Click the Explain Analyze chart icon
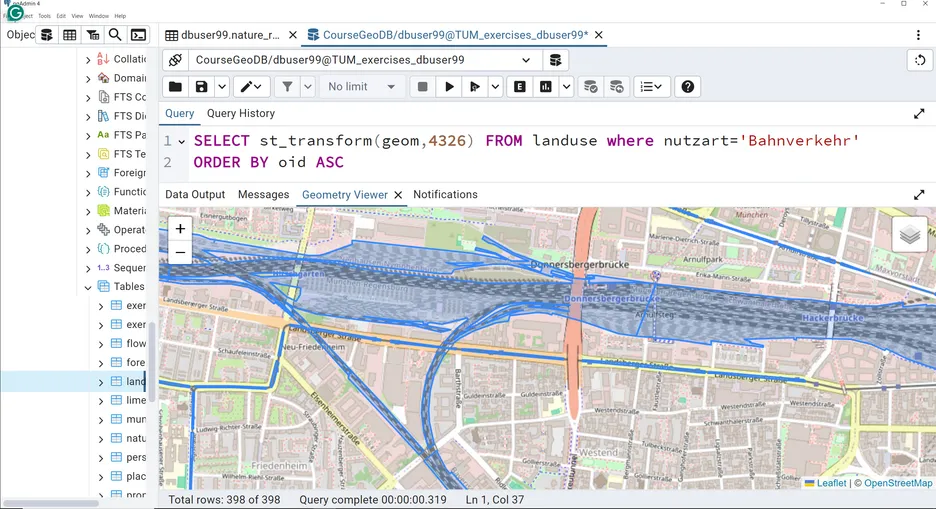Image resolution: width=936 pixels, height=509 pixels. (x=546, y=87)
